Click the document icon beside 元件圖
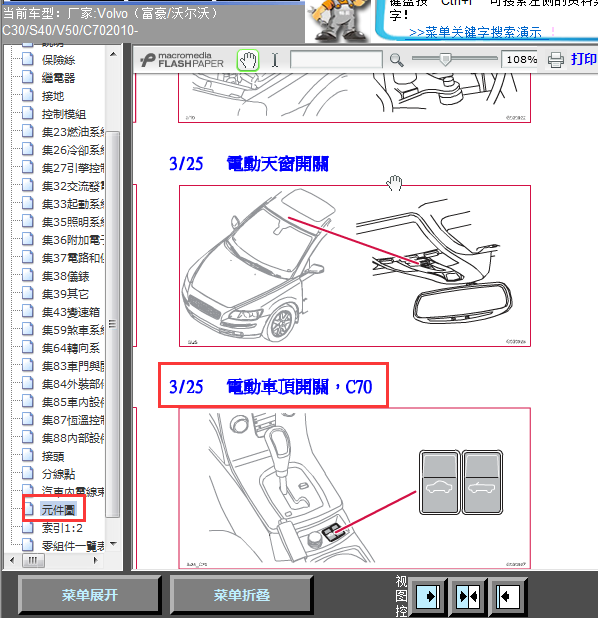 click(x=28, y=509)
